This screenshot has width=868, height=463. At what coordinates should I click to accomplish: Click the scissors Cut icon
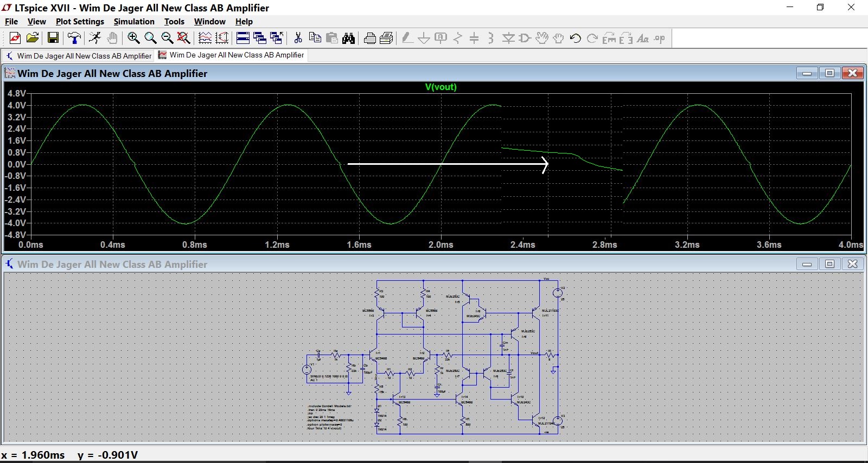point(298,38)
